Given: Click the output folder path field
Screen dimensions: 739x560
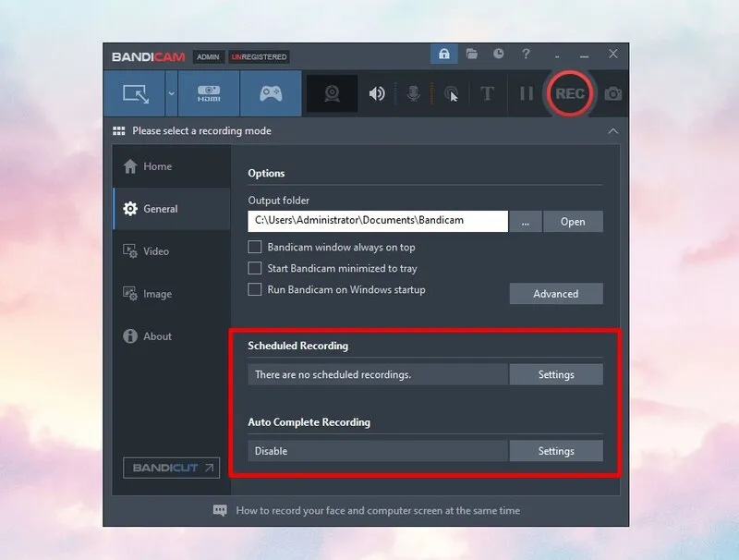Looking at the screenshot, I should click(378, 222).
